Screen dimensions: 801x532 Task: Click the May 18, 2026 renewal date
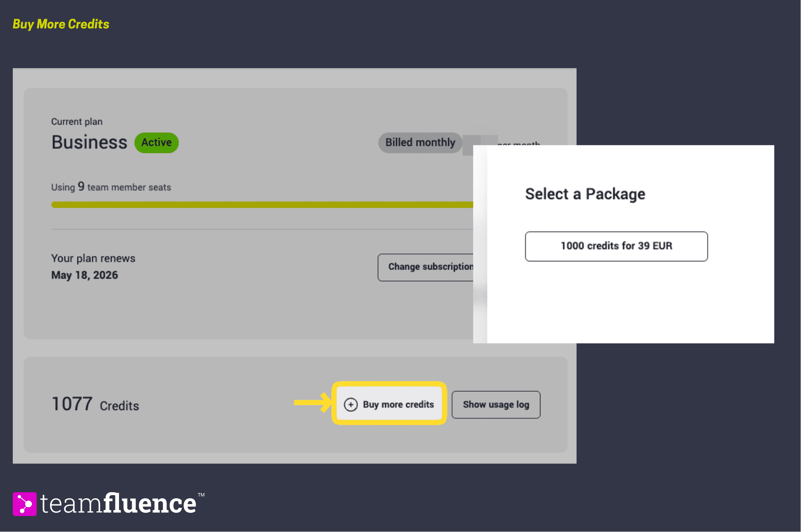tap(85, 275)
